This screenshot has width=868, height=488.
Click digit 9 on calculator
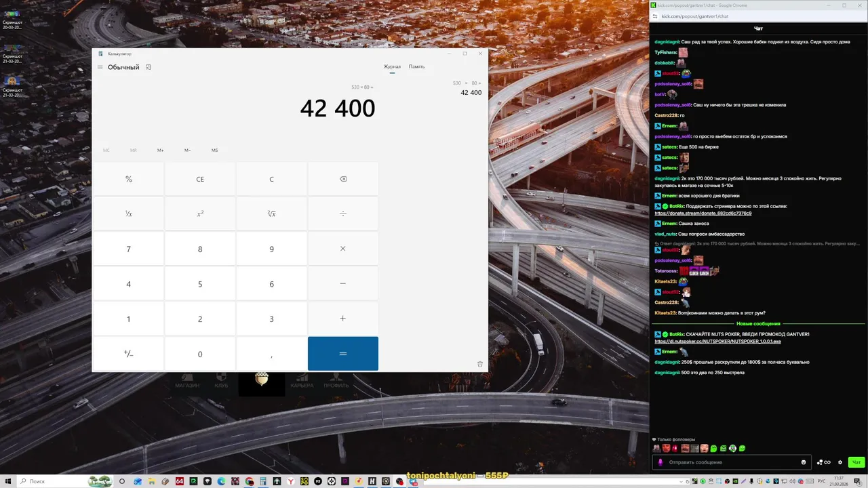(271, 249)
